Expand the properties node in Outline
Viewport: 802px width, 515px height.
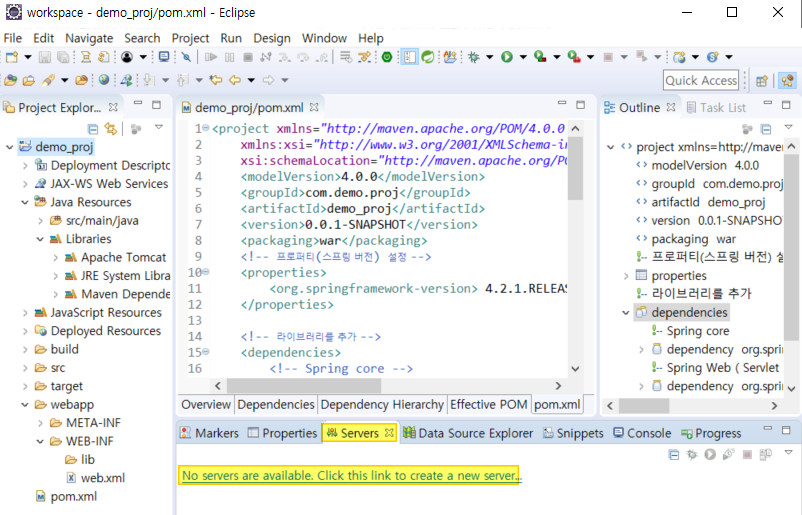(626, 276)
